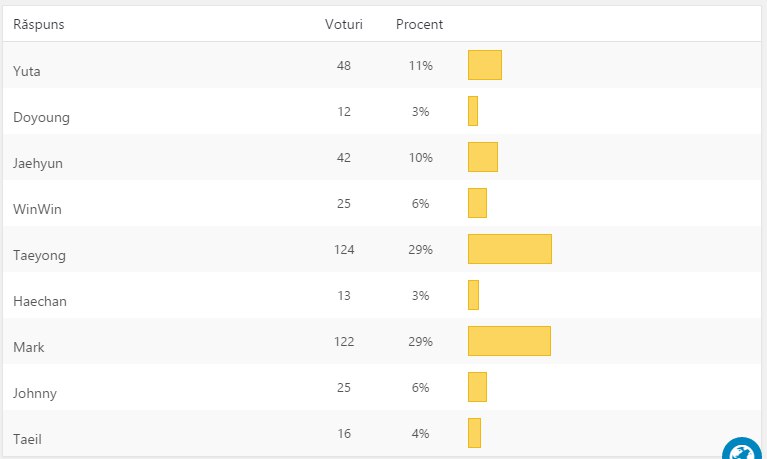
Task: Select the Yuta answer row label
Action: pos(28,71)
